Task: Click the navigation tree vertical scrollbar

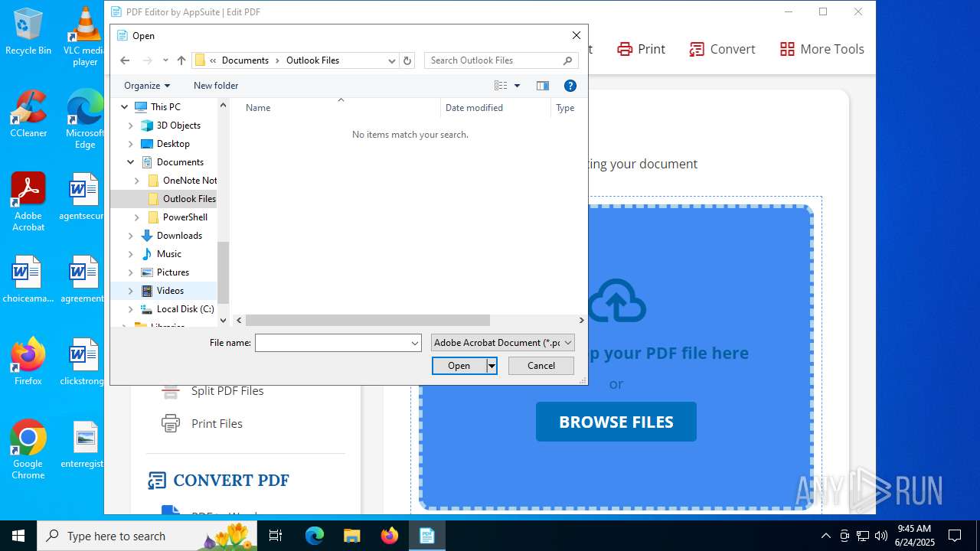Action: 223,272
